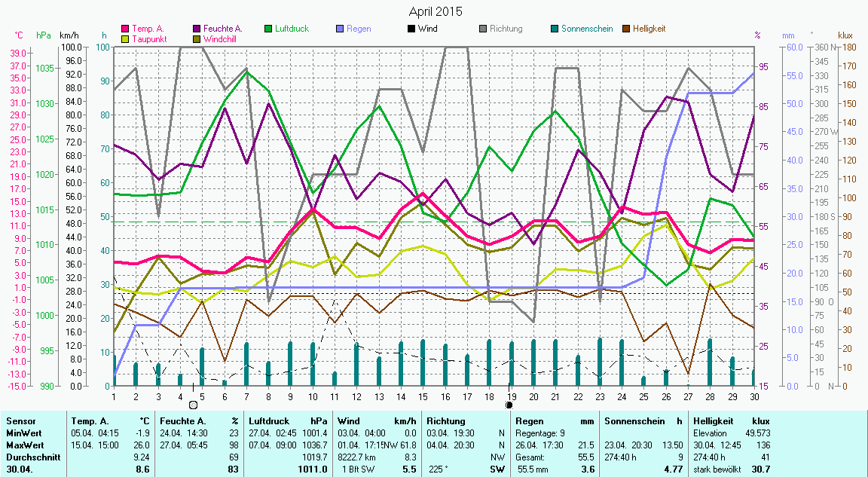Viewport: 868px width, 477px height.
Task: Click the blue Regen legend swatch
Action: [341, 29]
